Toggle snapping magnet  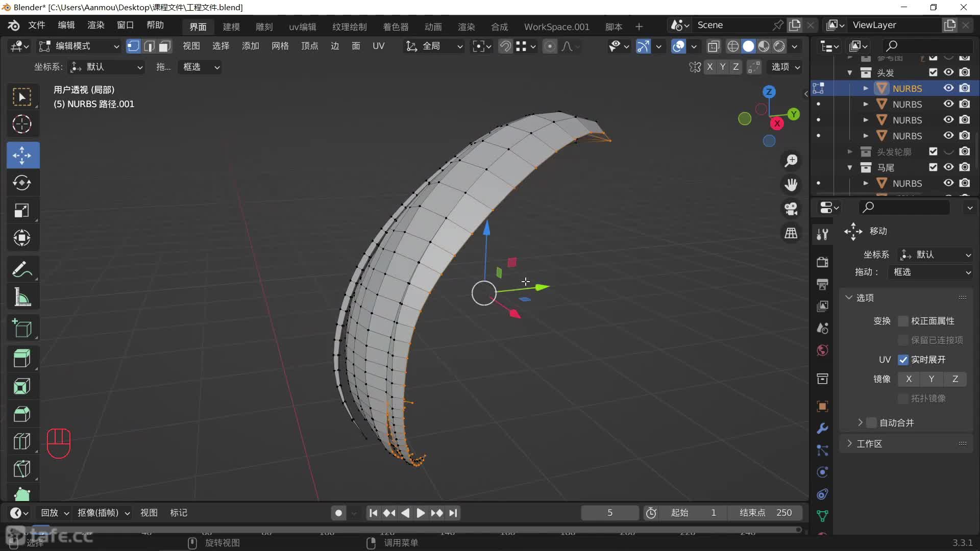tap(505, 46)
